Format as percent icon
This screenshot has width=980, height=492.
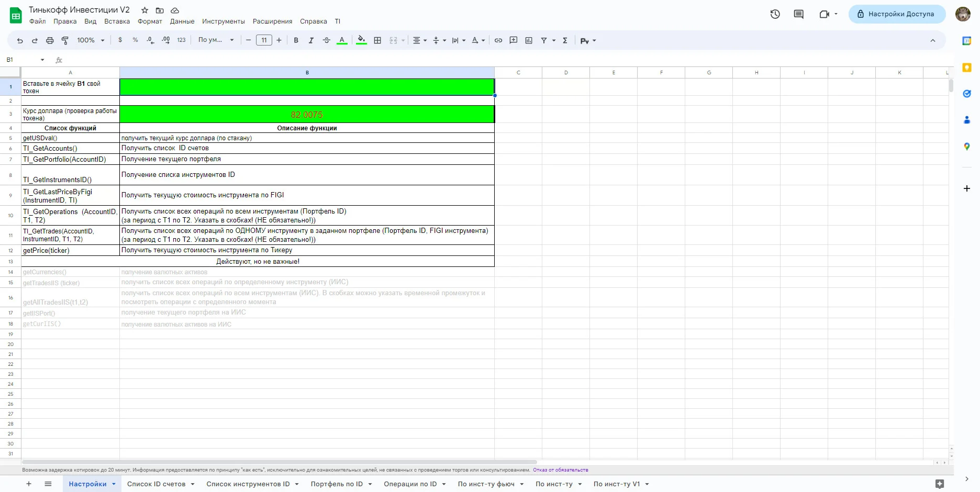click(135, 40)
